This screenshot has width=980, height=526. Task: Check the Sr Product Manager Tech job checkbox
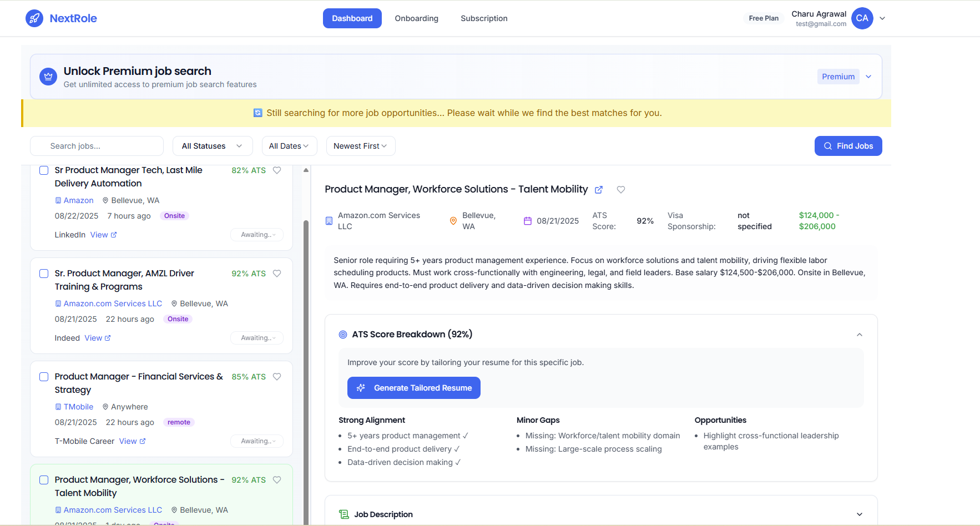point(44,170)
